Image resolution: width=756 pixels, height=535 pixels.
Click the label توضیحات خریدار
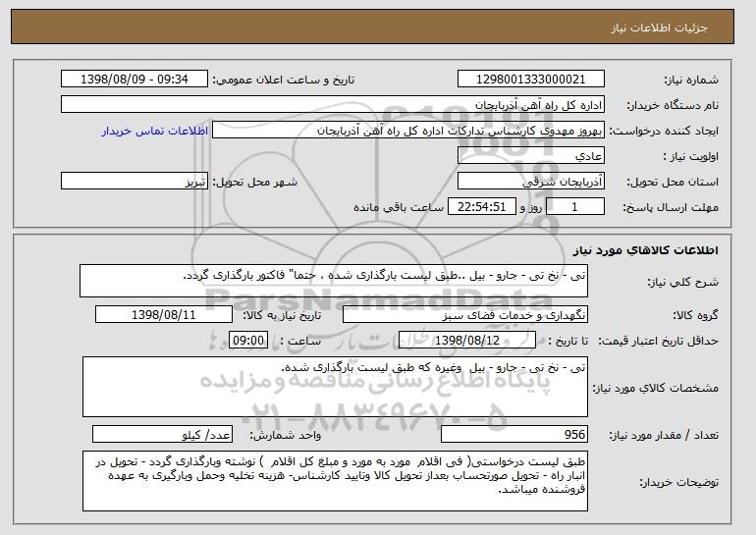(678, 482)
